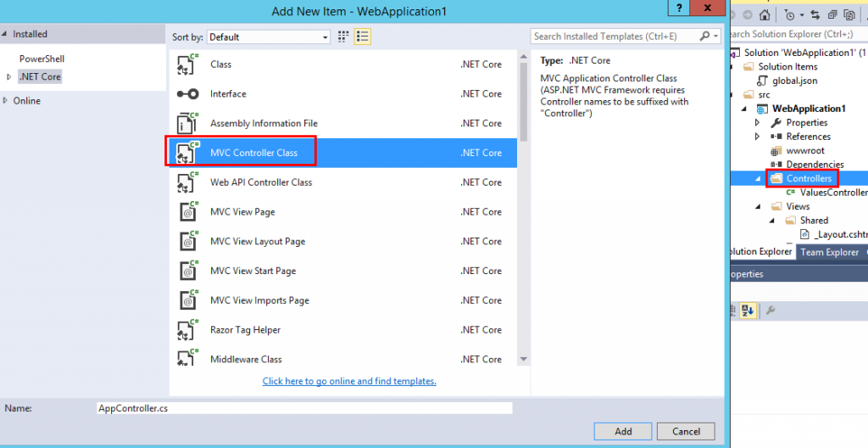
Task: Click the Cancel button
Action: click(686, 431)
